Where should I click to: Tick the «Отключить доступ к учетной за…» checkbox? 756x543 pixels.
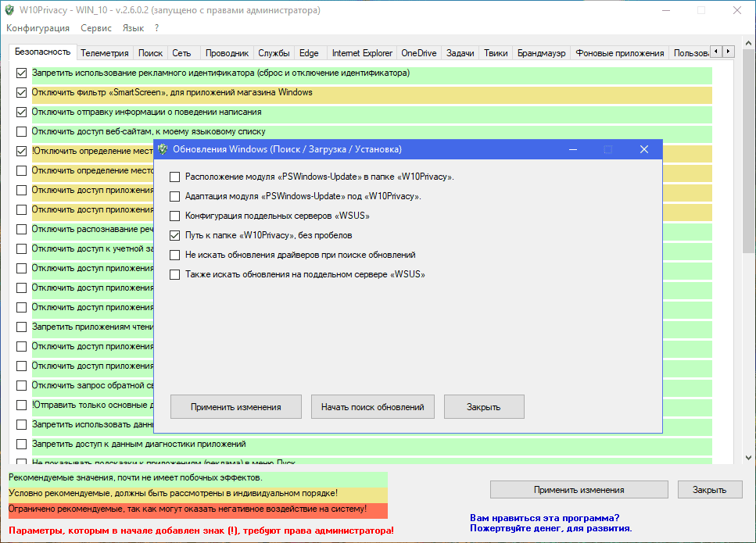click(21, 249)
